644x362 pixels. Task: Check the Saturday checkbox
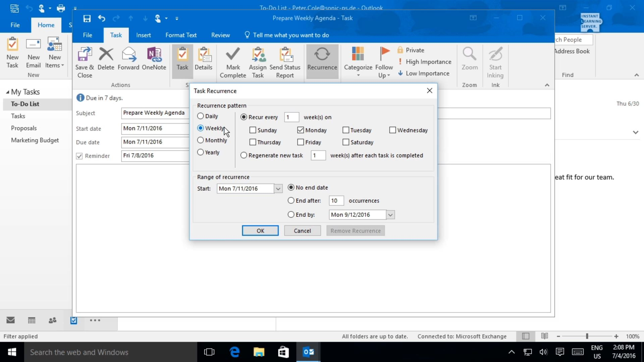pos(345,142)
